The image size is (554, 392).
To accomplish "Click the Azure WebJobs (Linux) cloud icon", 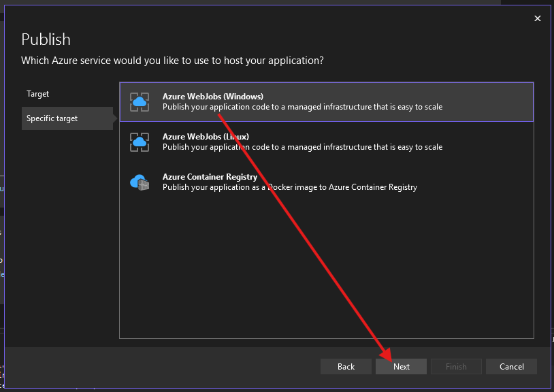I will coord(140,142).
